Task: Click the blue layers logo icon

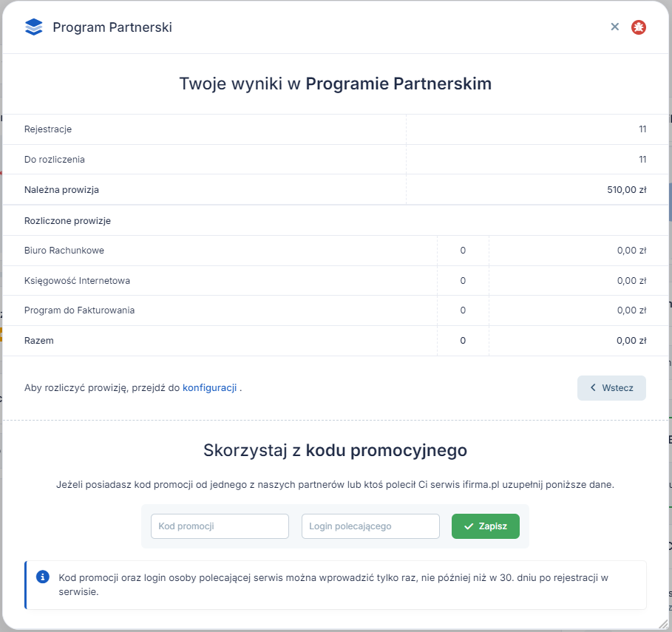Action: click(34, 27)
